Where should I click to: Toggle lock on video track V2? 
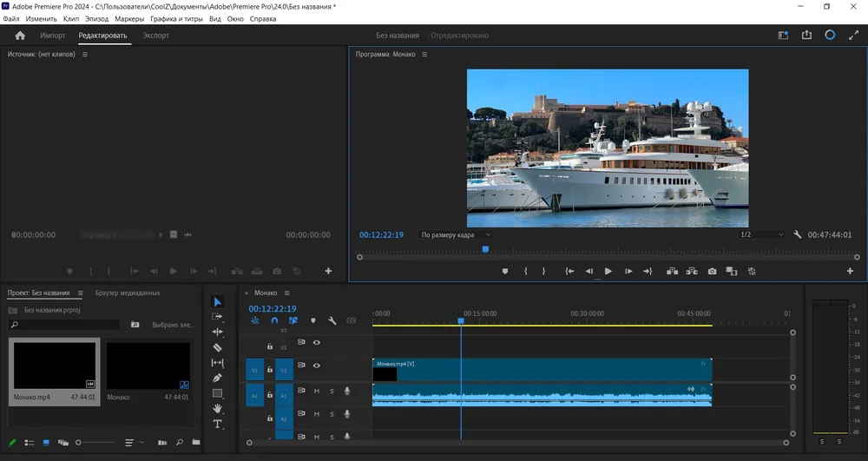[270, 346]
